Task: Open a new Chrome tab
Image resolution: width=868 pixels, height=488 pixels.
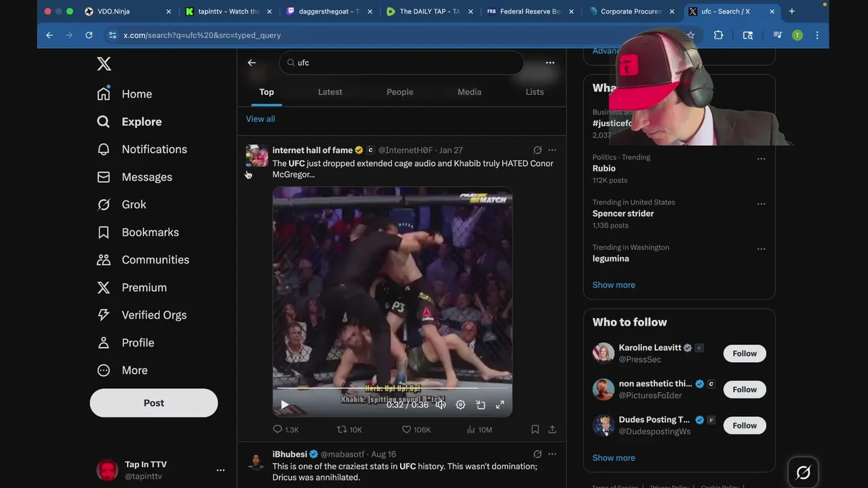Action: click(x=791, y=12)
